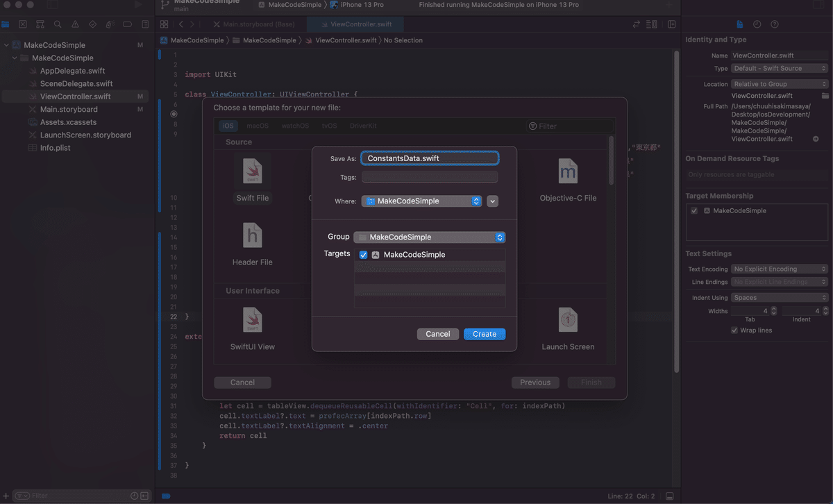833x504 pixels.
Task: Click the Tags input field
Action: [430, 177]
